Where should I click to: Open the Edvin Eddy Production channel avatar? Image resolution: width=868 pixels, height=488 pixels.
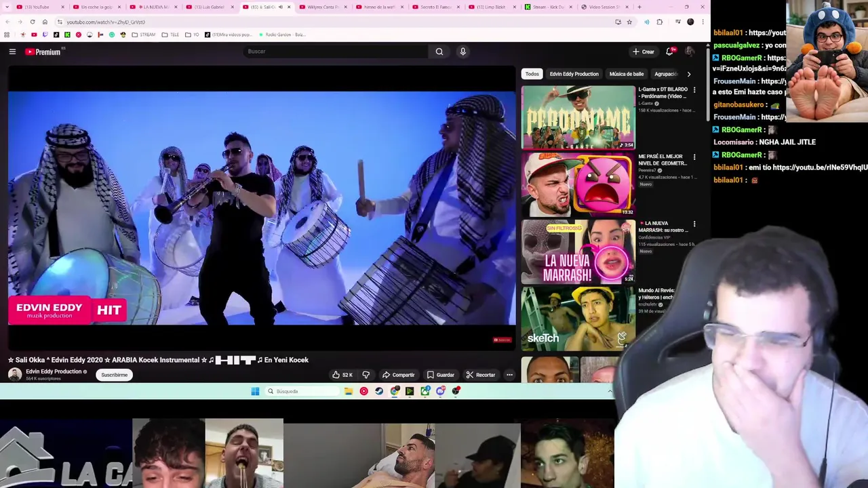coord(15,374)
